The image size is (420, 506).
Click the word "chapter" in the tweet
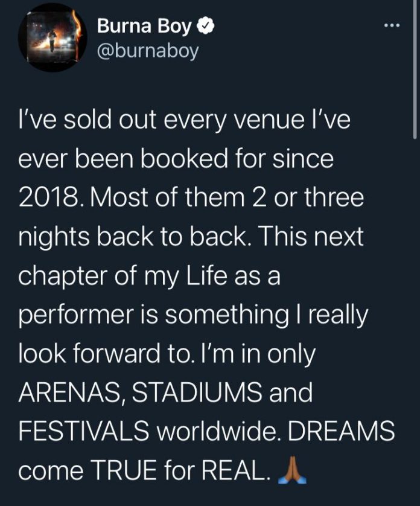pyautogui.click(x=68, y=277)
